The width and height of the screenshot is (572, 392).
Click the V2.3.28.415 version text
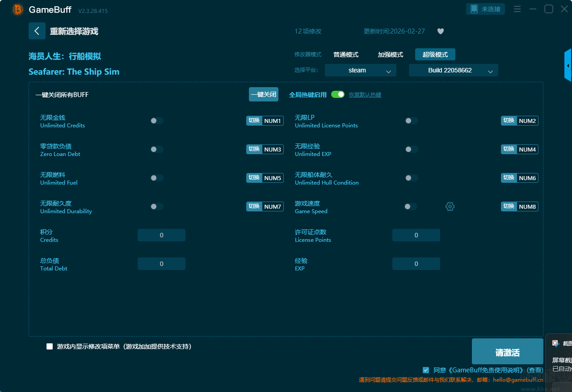click(x=93, y=11)
